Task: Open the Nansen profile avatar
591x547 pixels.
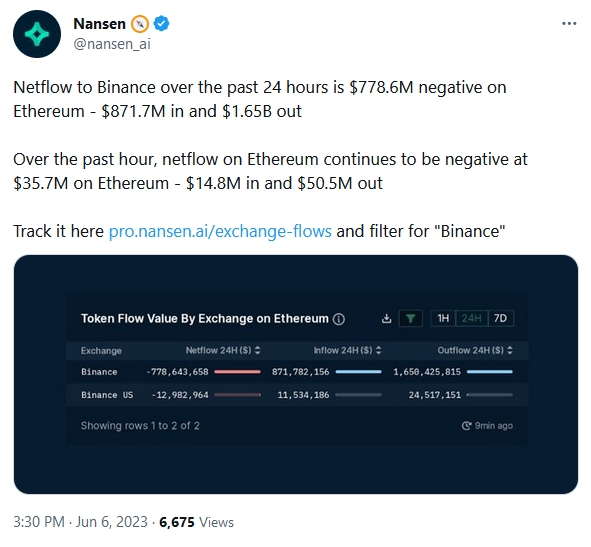Action: click(x=37, y=34)
